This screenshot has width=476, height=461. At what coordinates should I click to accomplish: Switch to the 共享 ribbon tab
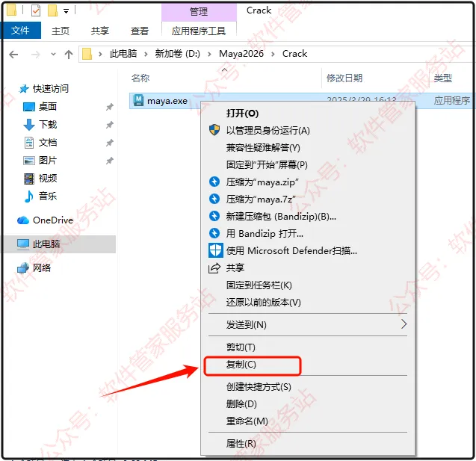point(100,31)
